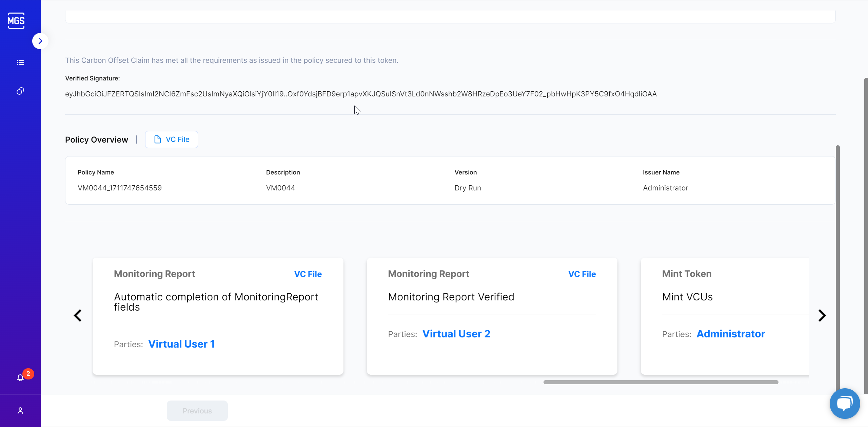Click the MGS logo in sidebar
Screen dimensions: 868x427
tap(16, 21)
